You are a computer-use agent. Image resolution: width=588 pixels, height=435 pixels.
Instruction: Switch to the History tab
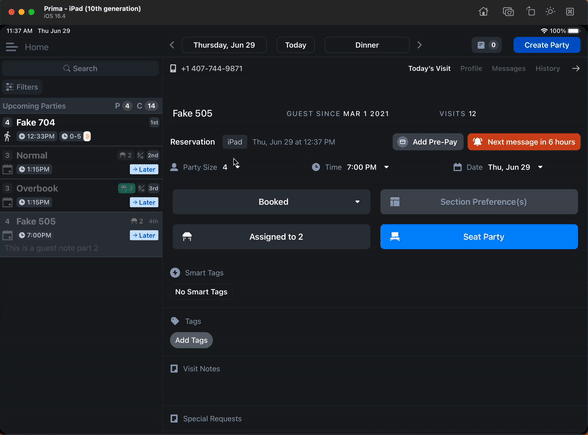point(548,69)
